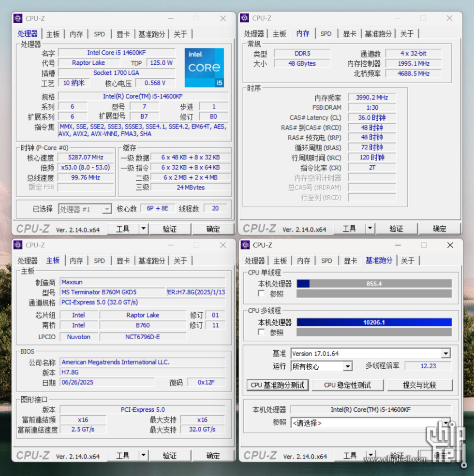Click the 三级 cache value 24 MBytes
The image size is (474, 476).
pos(191,188)
